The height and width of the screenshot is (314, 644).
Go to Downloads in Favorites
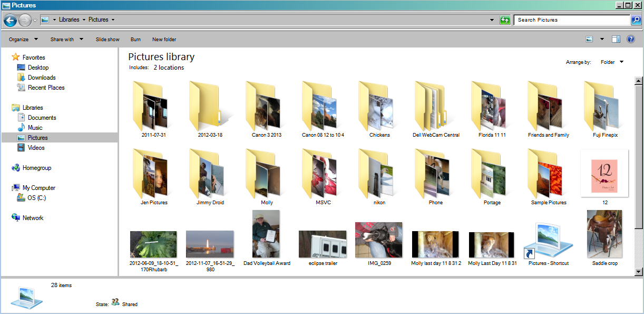tap(42, 78)
